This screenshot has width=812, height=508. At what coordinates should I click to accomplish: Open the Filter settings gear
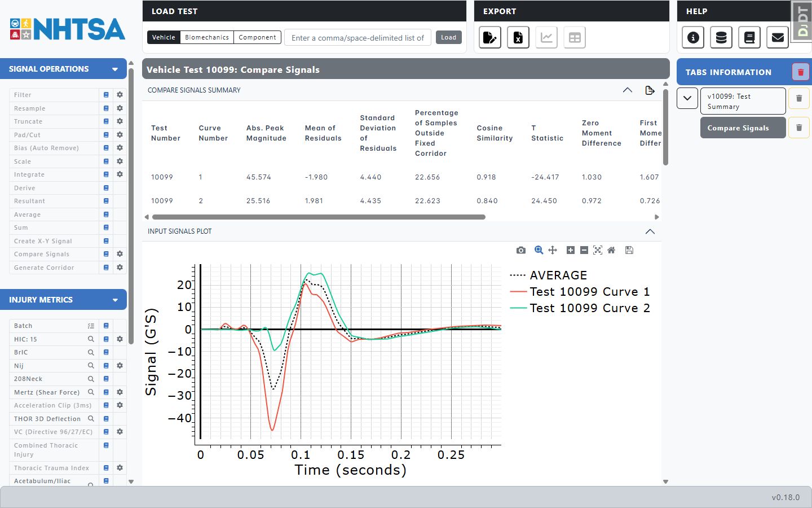[120, 95]
